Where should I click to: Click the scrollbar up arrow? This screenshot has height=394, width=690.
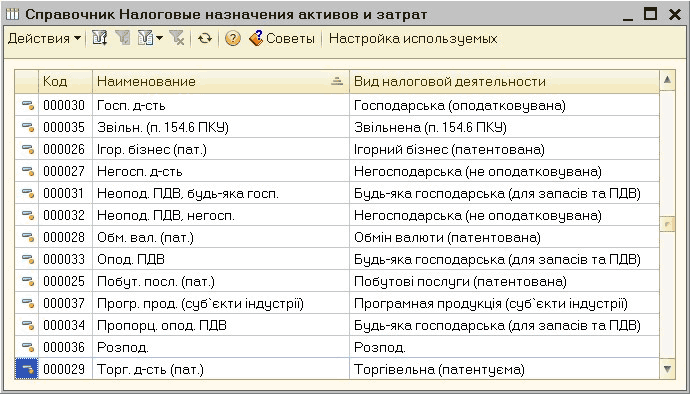click(667, 80)
